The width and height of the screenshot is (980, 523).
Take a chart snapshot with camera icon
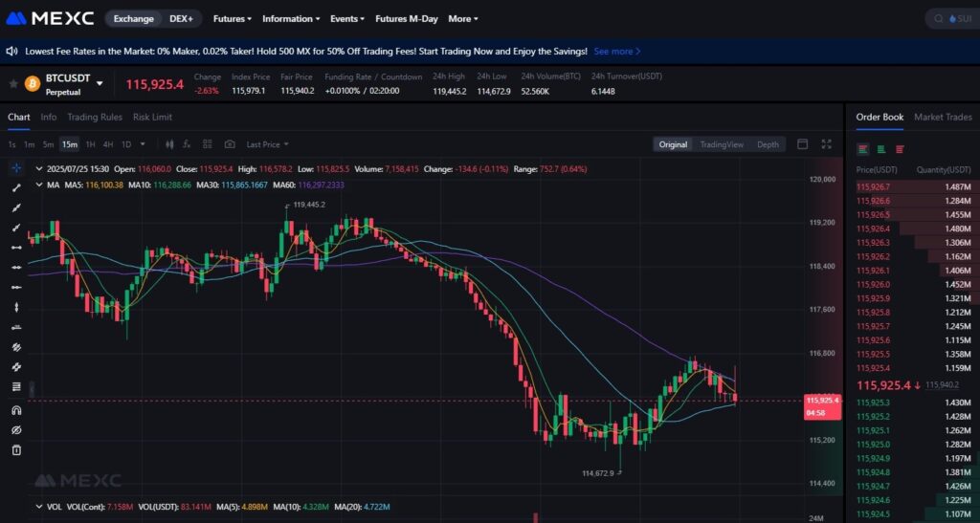(x=230, y=144)
